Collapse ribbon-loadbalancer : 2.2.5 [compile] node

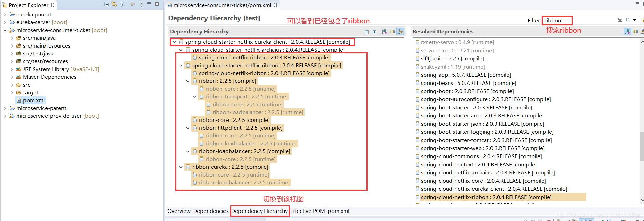tap(187, 151)
